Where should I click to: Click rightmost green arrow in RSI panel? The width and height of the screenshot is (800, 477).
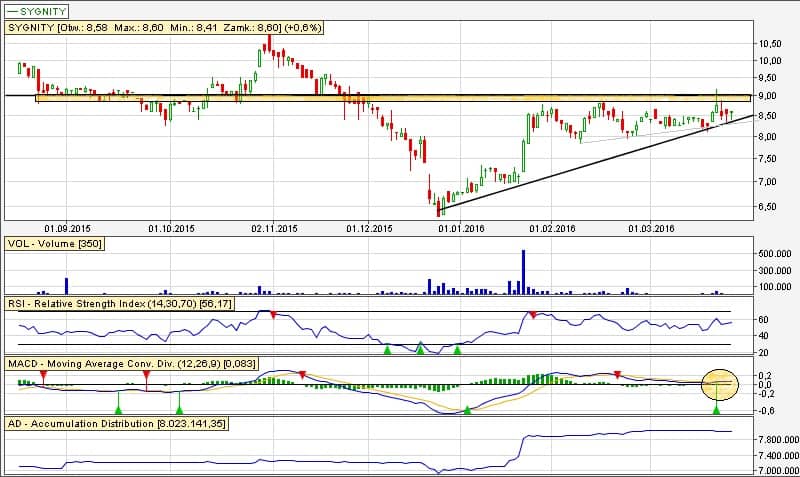pyautogui.click(x=457, y=349)
